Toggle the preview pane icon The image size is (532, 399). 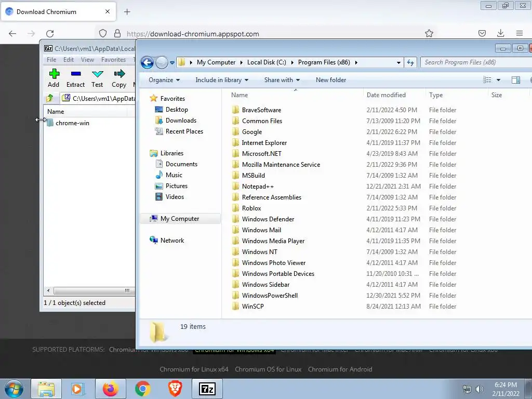pos(516,80)
